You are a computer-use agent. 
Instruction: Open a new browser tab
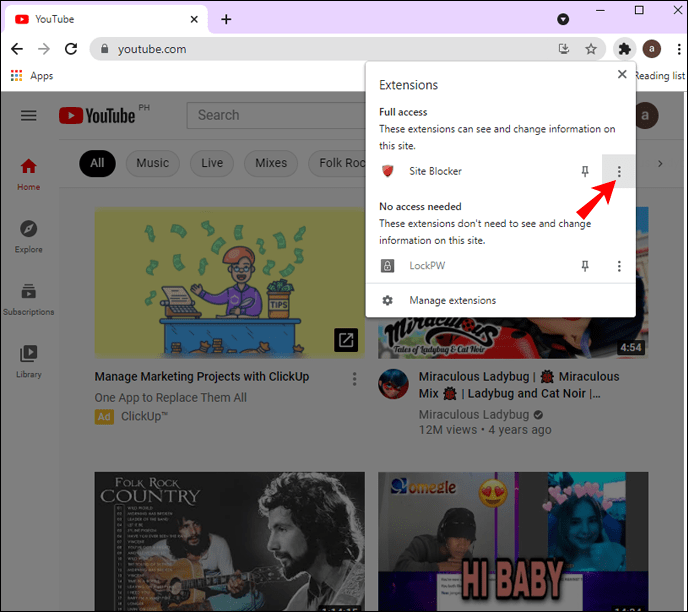click(226, 19)
